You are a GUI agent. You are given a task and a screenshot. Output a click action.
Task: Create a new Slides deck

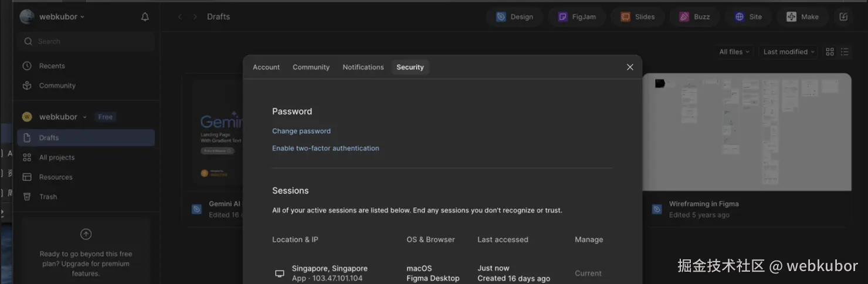pos(638,17)
